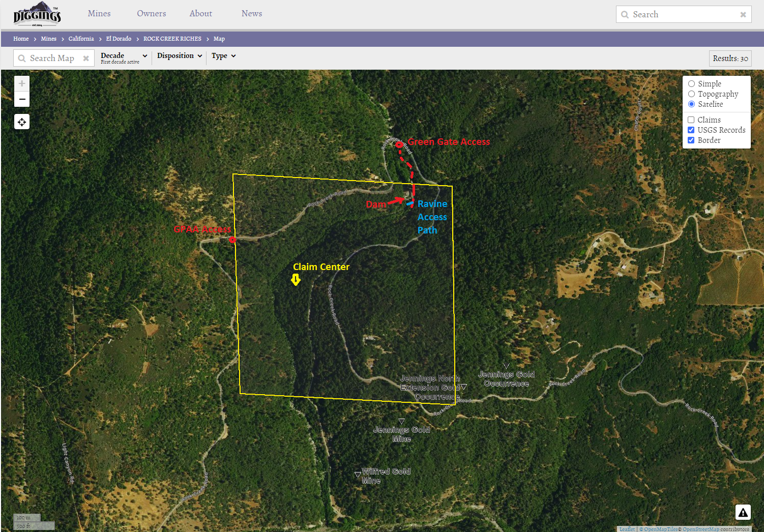Viewport: 764px width, 532px height.
Task: Clear the Search Map field with X
Action: tap(86, 58)
